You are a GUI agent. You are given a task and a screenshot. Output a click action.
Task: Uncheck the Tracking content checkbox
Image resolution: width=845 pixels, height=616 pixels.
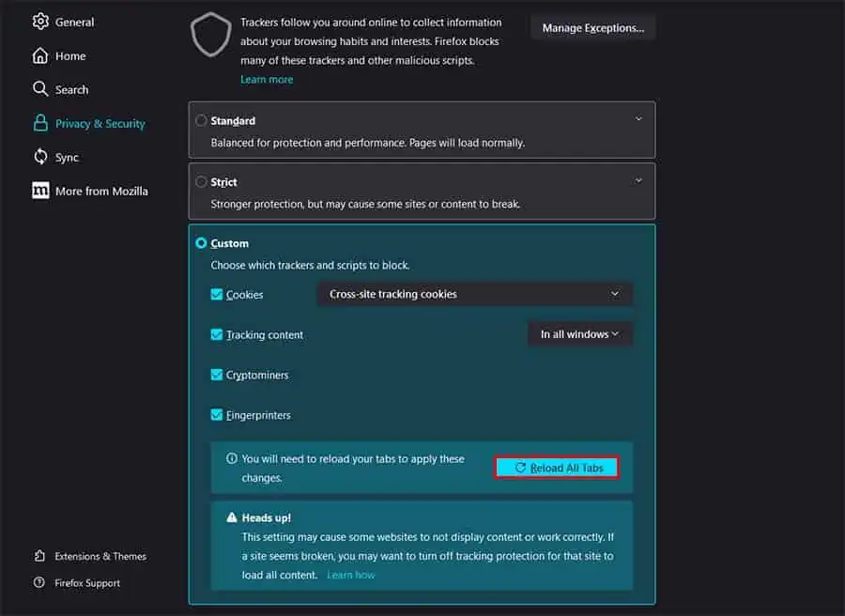(x=217, y=334)
